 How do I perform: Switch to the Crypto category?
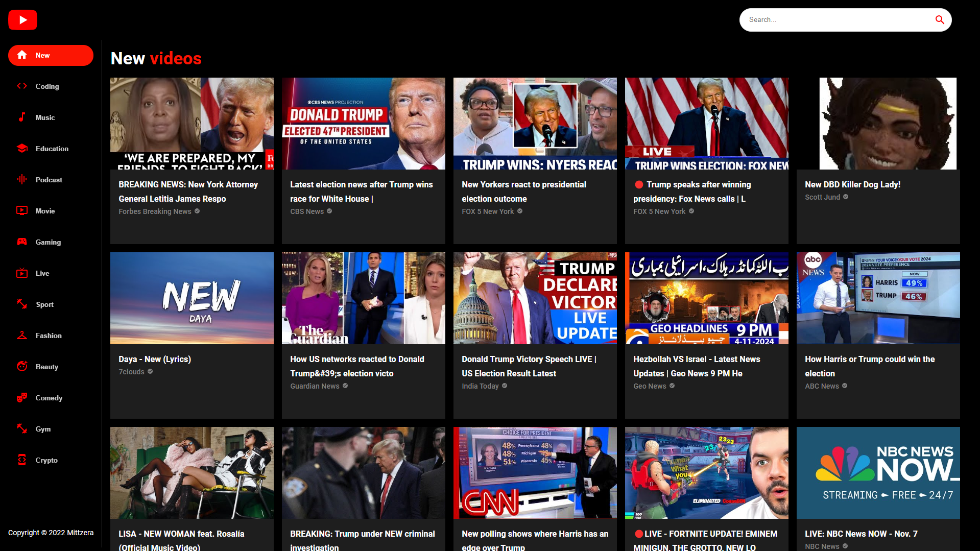(x=51, y=460)
